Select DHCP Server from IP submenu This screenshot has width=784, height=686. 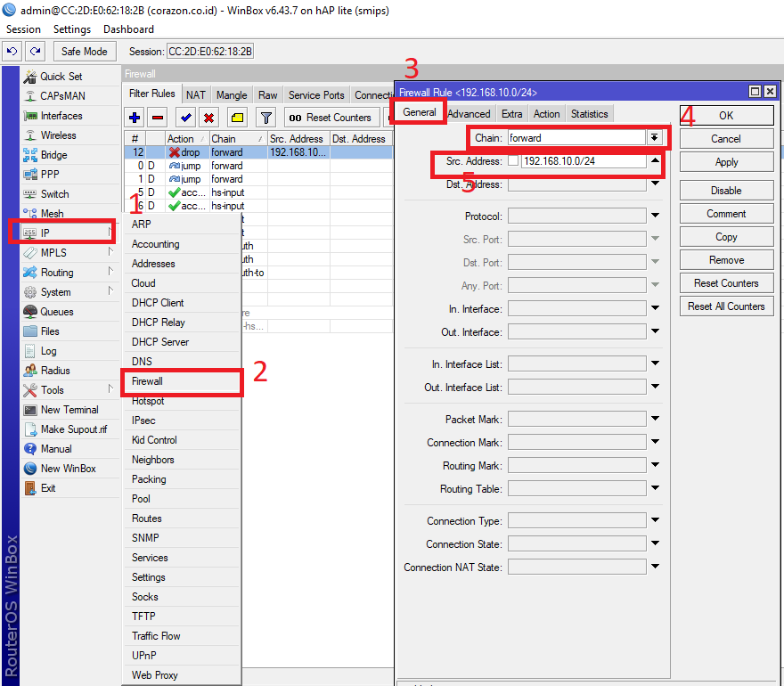pyautogui.click(x=160, y=342)
